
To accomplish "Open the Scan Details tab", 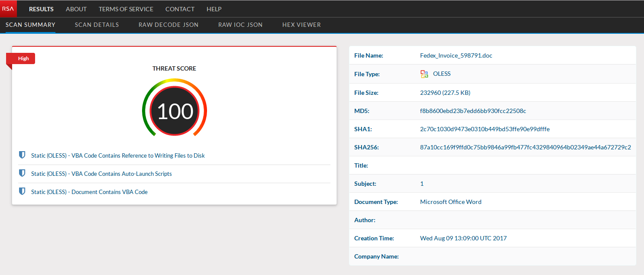I will 97,25.
